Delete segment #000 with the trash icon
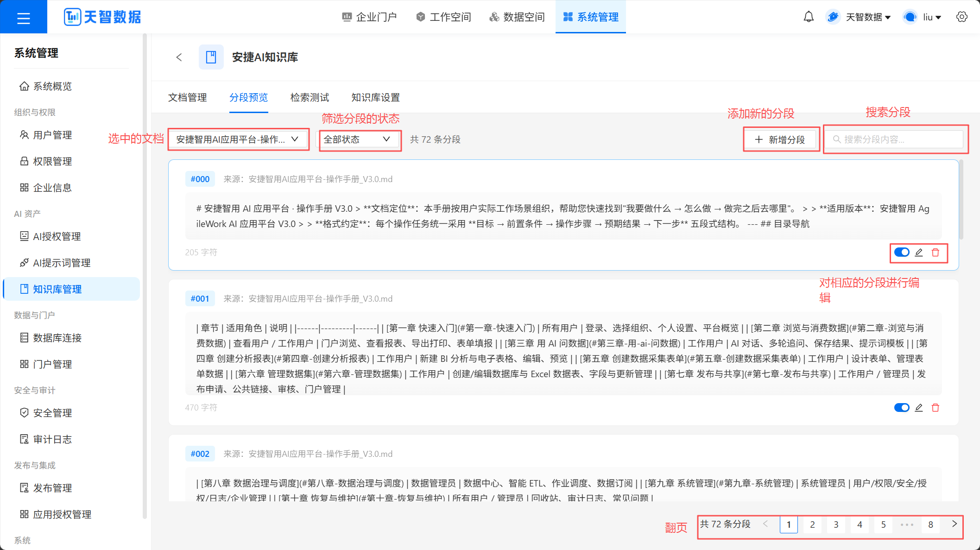Image resolution: width=980 pixels, height=550 pixels. coord(936,253)
